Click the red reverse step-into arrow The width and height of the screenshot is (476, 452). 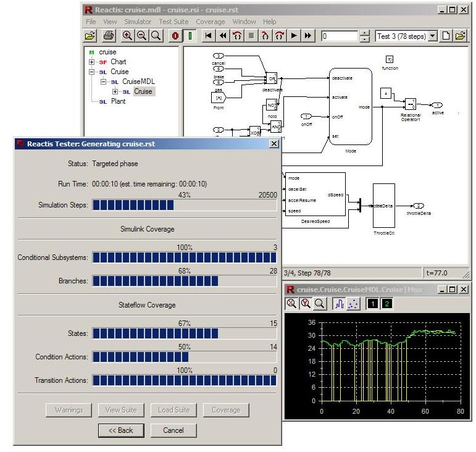point(237,36)
